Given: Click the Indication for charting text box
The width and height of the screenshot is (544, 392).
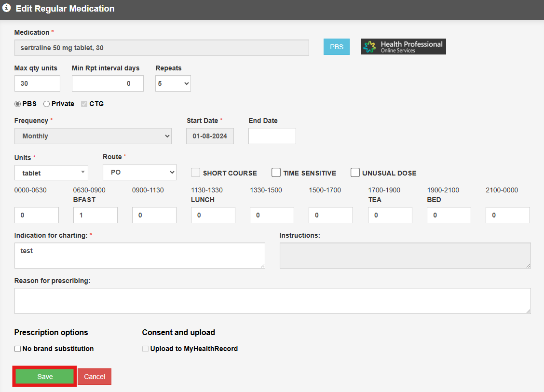Looking at the screenshot, I should click(x=139, y=256).
